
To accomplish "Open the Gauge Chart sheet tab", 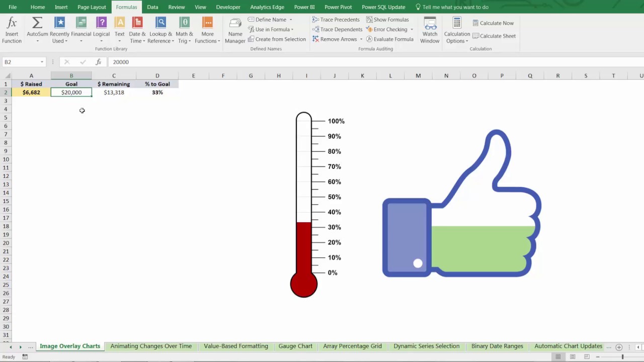I will click(295, 346).
